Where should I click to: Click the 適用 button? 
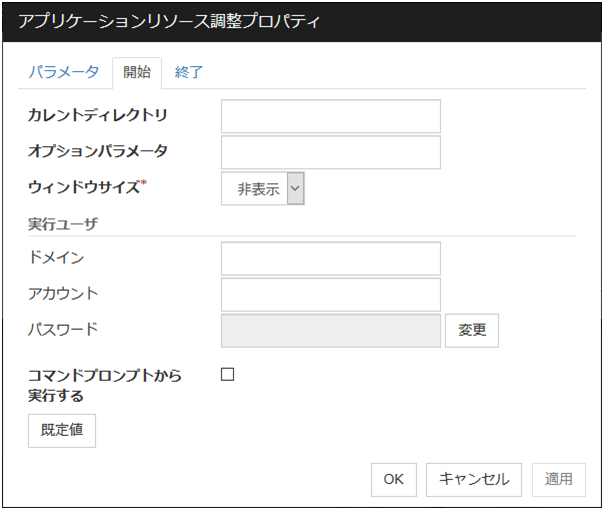[x=558, y=479]
